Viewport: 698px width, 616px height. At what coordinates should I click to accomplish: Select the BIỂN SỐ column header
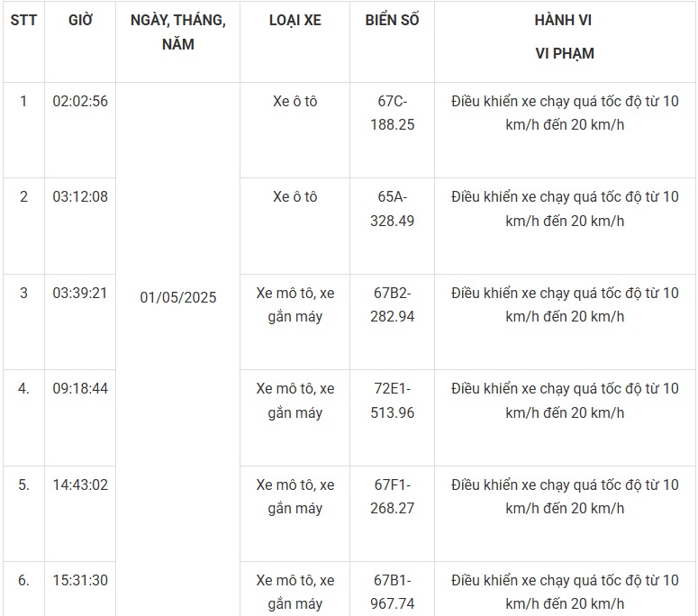coord(392,21)
